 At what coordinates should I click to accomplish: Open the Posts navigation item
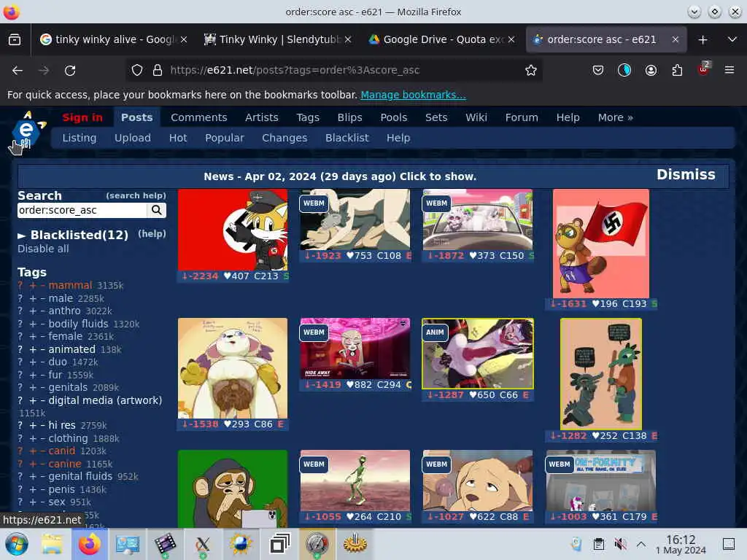[136, 117]
